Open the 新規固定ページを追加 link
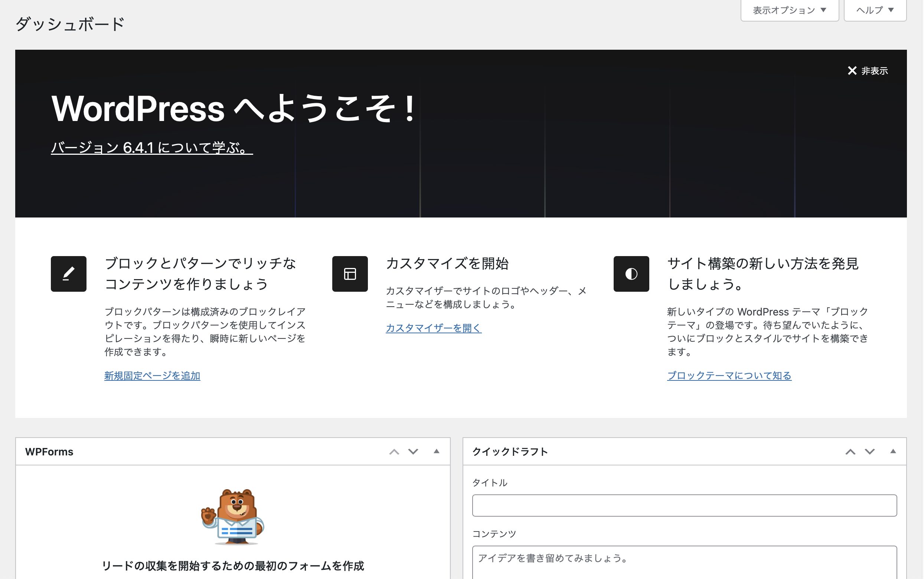The image size is (924, 579). point(152,376)
